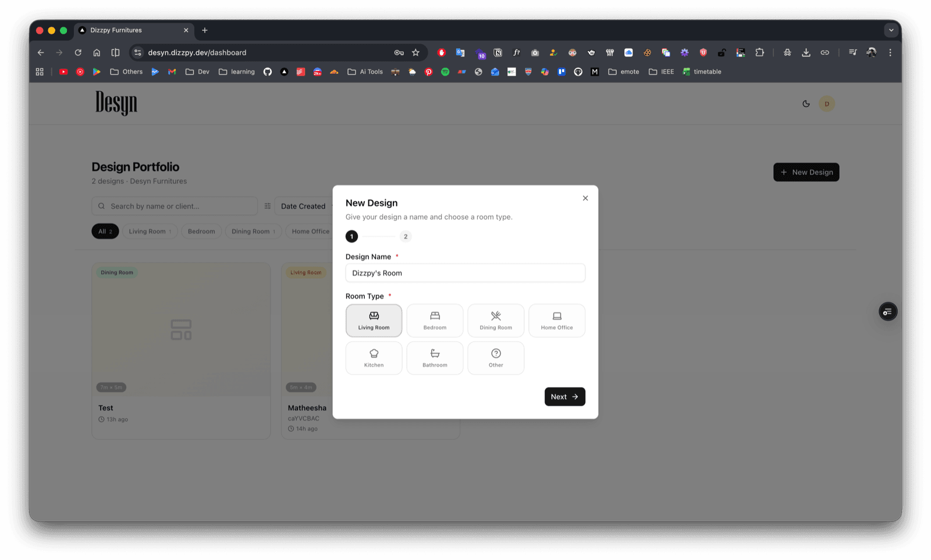Reload the page in Chrome

(x=78, y=52)
